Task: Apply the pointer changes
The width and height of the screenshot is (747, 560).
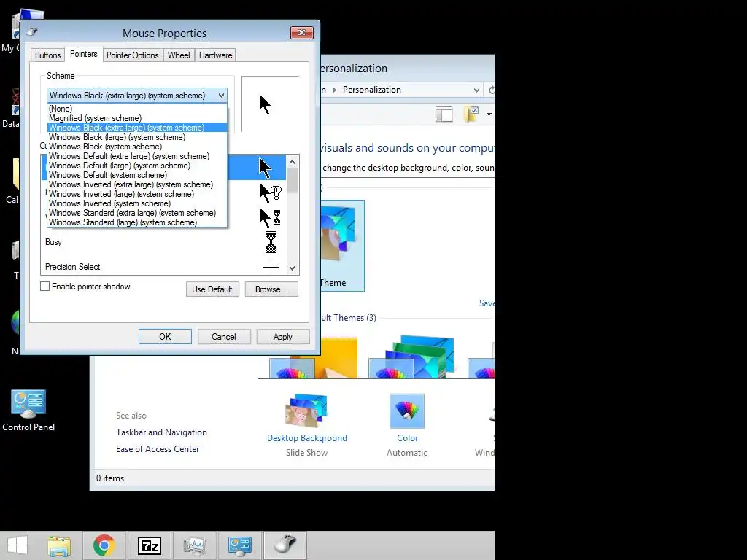Action: [x=282, y=337]
